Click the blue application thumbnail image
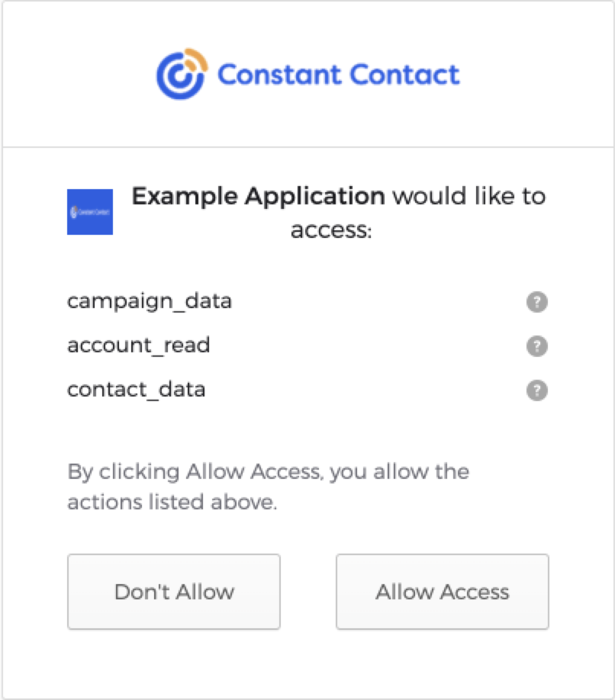The image size is (615, 700). (89, 213)
